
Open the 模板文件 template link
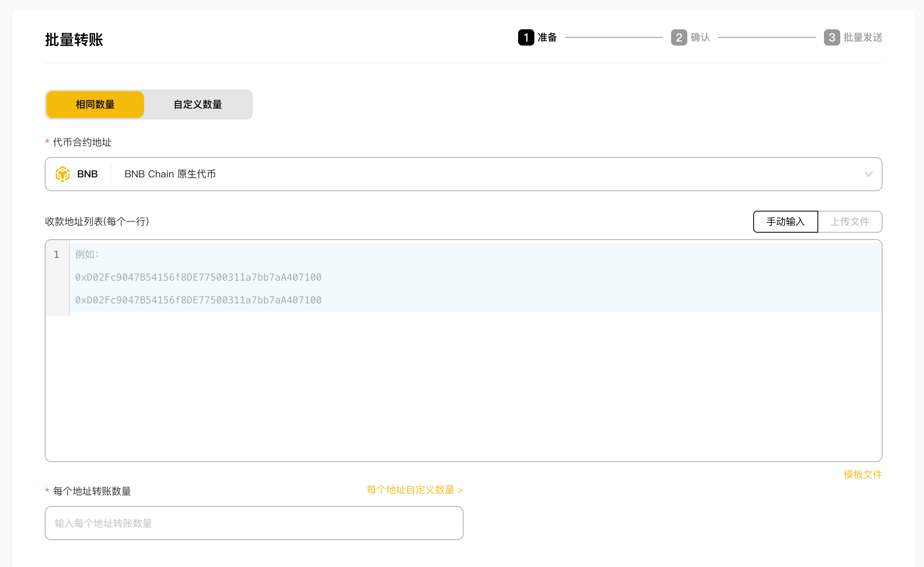[863, 474]
